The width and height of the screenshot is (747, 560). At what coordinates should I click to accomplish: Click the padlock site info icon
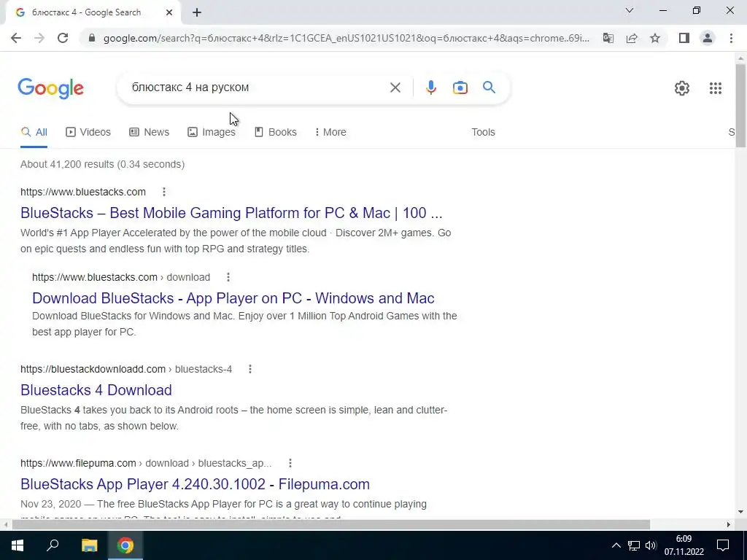point(93,38)
